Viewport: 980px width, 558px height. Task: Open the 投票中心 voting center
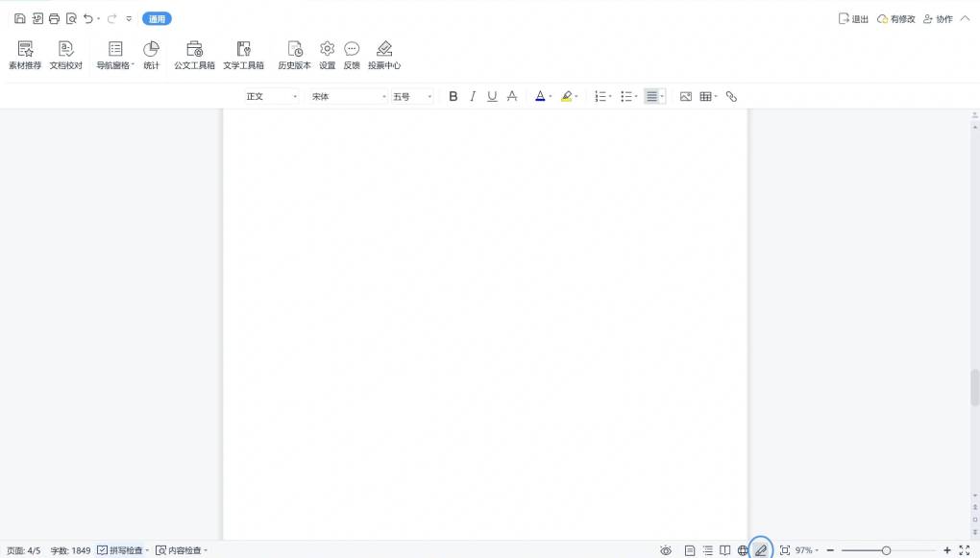[383, 53]
